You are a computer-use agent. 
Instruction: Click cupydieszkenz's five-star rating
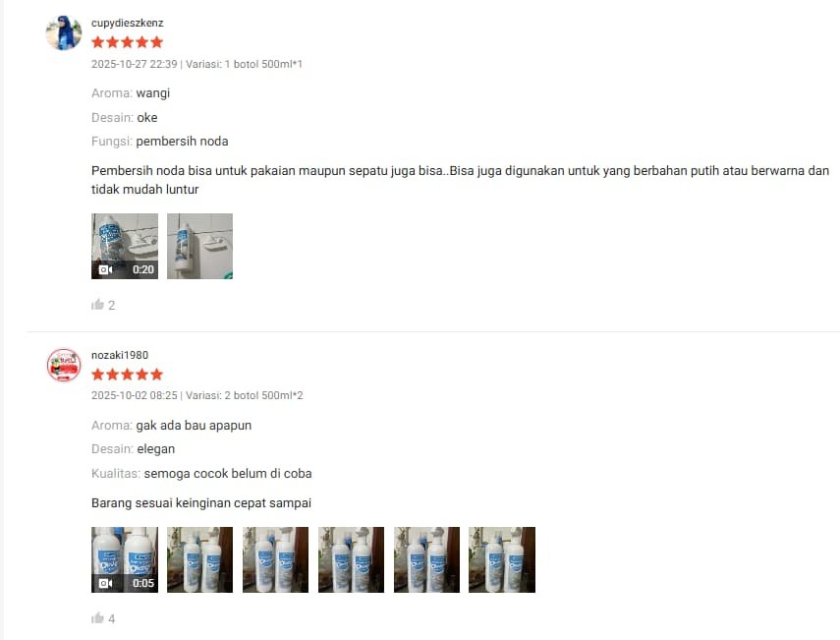(x=127, y=42)
